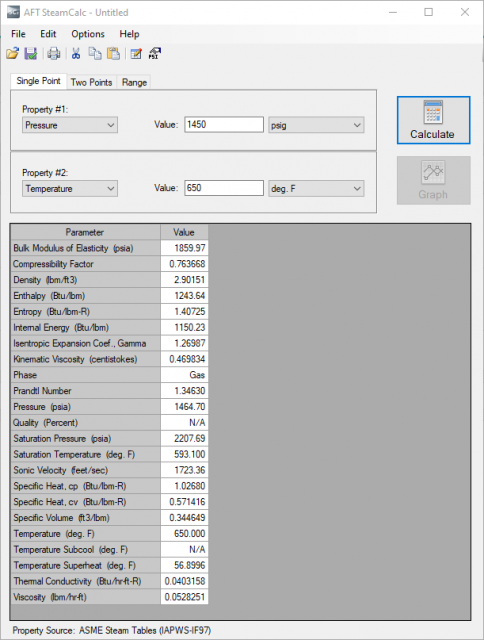The width and height of the screenshot is (484, 640).
Task: Click the Temperature (deg. F) value 650.000
Action: (184, 534)
